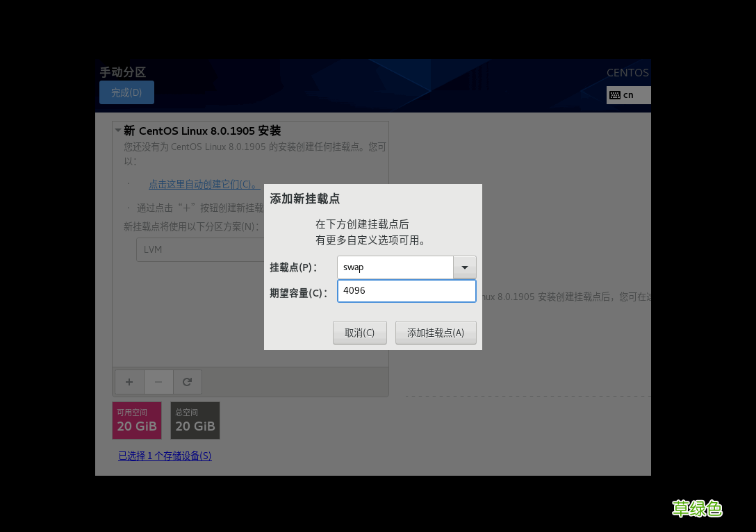This screenshot has width=756, height=532.
Task: Click the 手动分区 screen title
Action: (x=122, y=72)
